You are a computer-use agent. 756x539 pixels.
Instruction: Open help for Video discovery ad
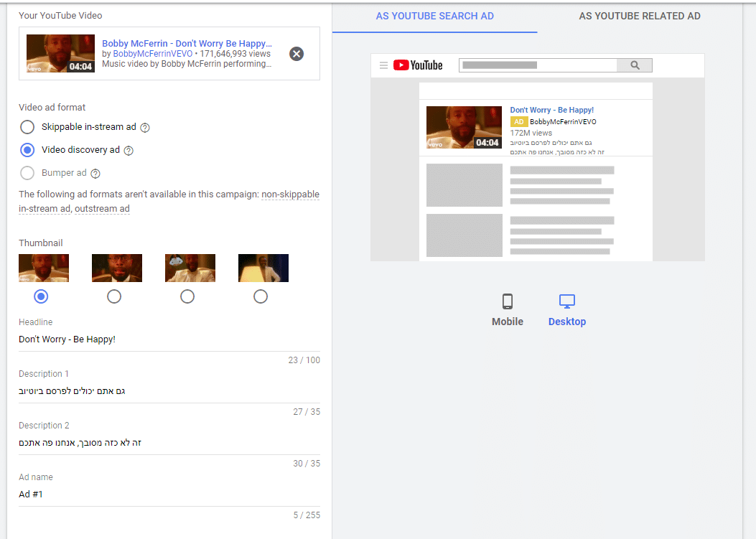[129, 151]
